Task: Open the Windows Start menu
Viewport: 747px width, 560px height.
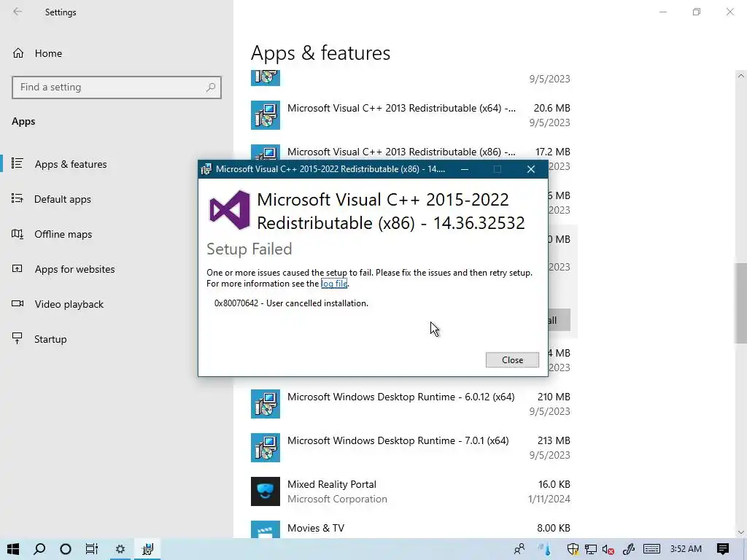Action: [x=13, y=549]
